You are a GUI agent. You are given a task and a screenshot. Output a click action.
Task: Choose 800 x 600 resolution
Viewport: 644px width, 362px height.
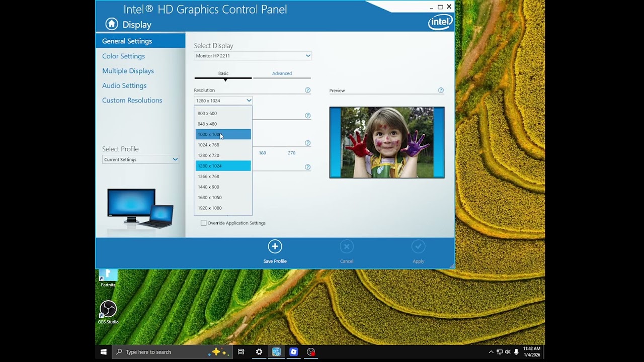[x=223, y=113]
